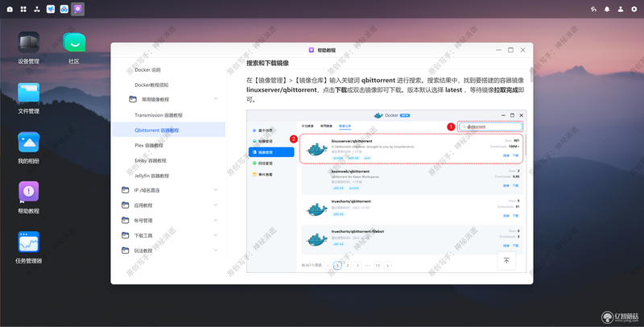644x327 pixels.
Task: Close the 帮助教程 window
Action: pyautogui.click(x=522, y=50)
